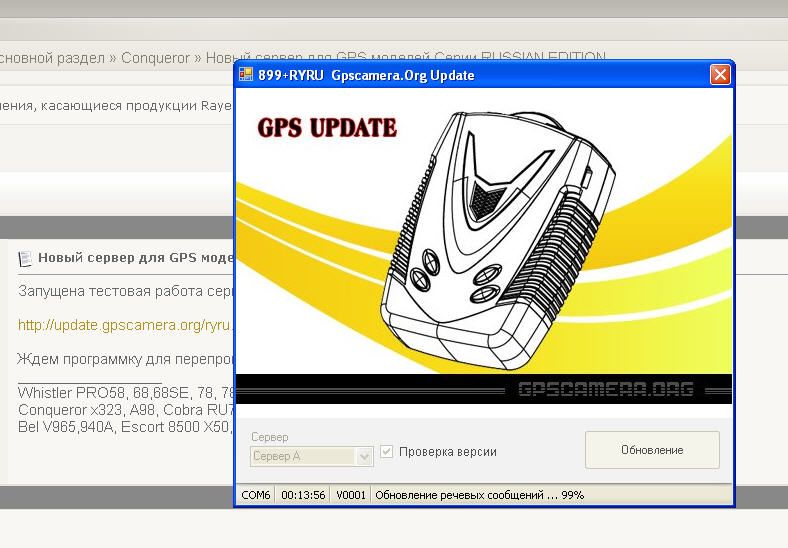Click the 00:13:56 timer in status bar
This screenshot has width=788, height=548.
[303, 495]
